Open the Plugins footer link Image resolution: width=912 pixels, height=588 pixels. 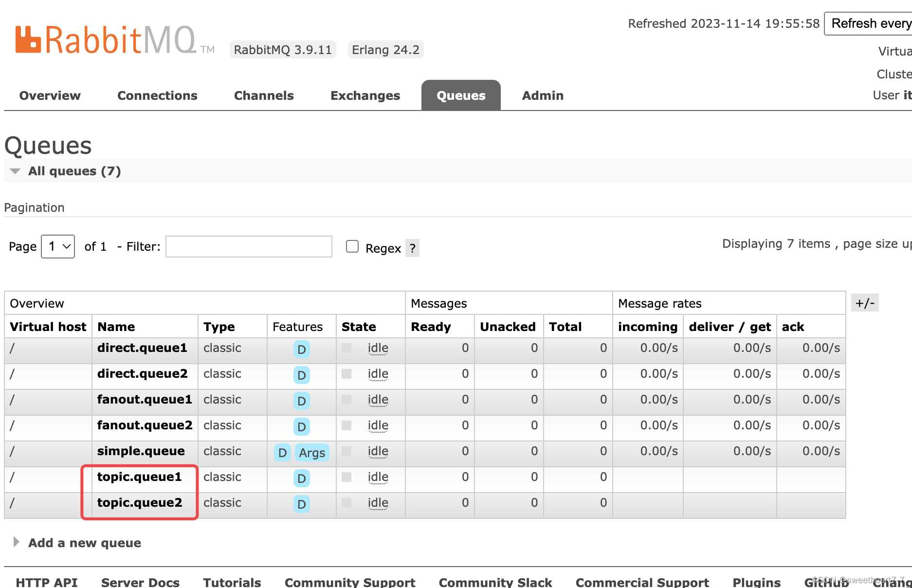pyautogui.click(x=757, y=582)
